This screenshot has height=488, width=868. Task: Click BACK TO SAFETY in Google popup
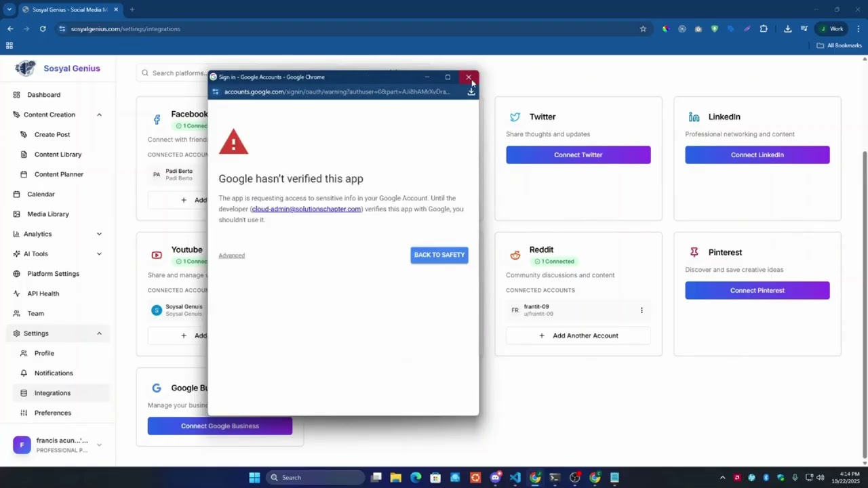pos(439,255)
